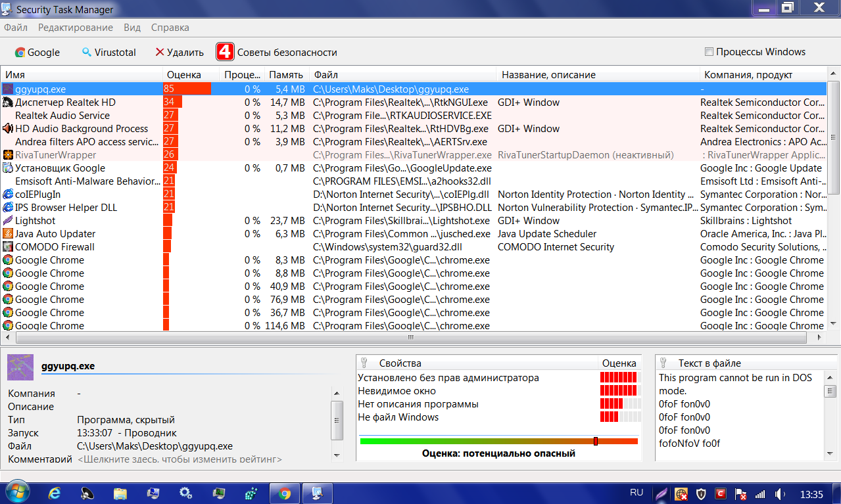Open Советы безопасности
The image size is (841, 504).
coord(277,52)
